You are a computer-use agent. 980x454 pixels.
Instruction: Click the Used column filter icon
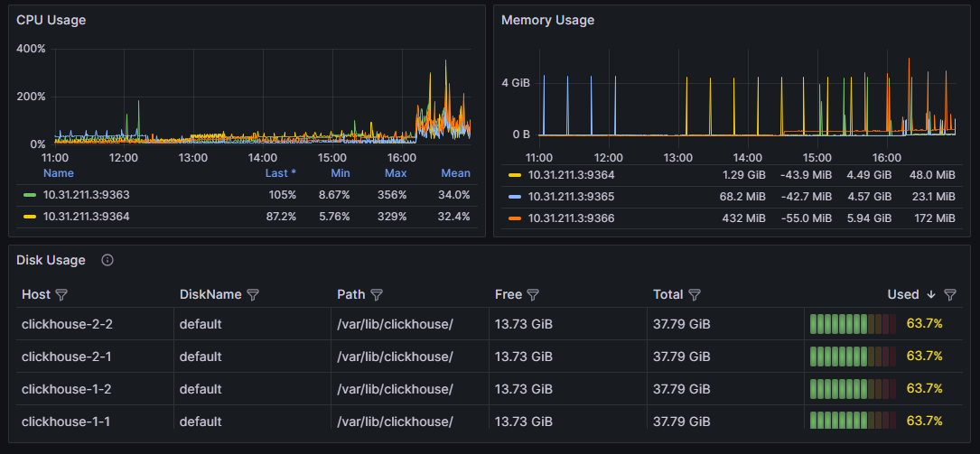949,295
